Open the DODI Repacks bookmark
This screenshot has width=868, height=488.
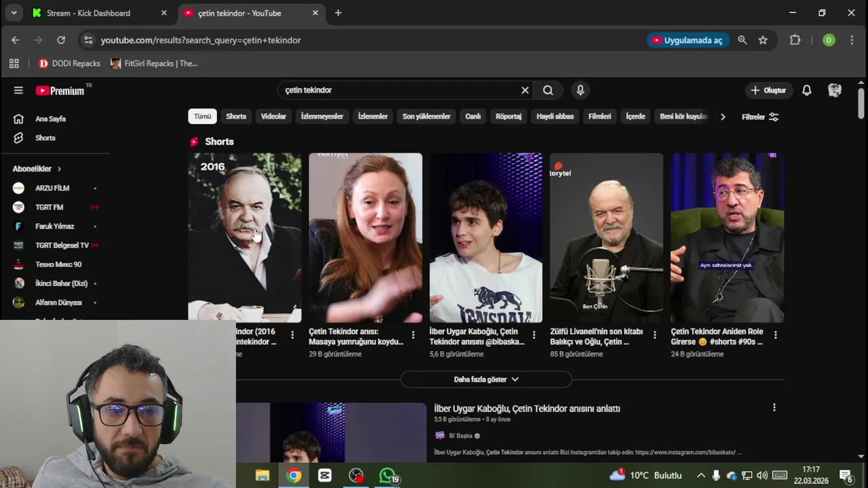pos(69,63)
